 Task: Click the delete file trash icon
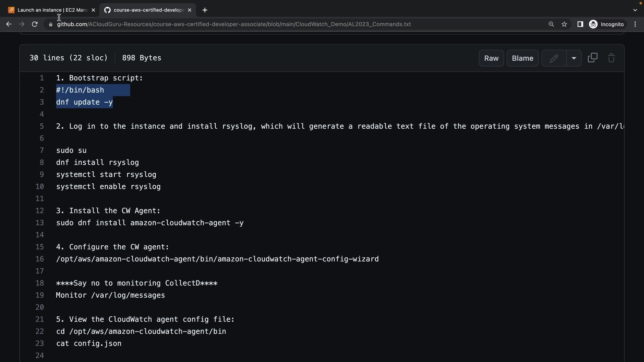click(x=611, y=58)
